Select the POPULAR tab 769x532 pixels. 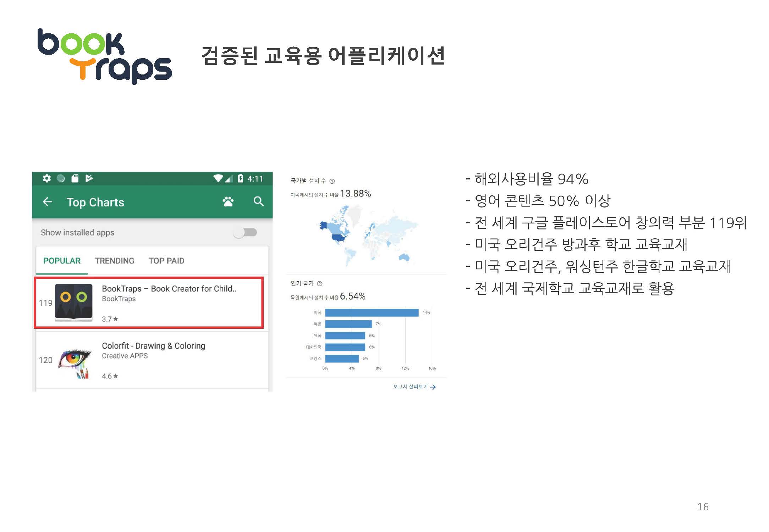pyautogui.click(x=62, y=261)
